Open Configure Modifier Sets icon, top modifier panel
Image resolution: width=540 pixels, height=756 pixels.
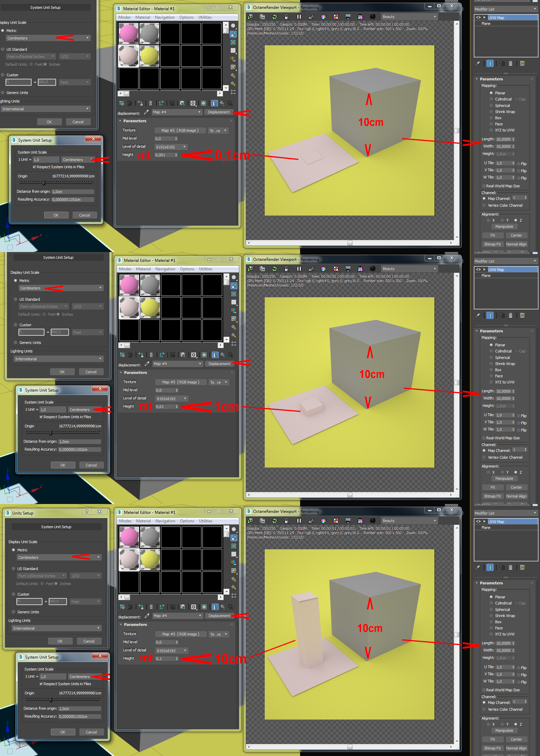click(523, 63)
